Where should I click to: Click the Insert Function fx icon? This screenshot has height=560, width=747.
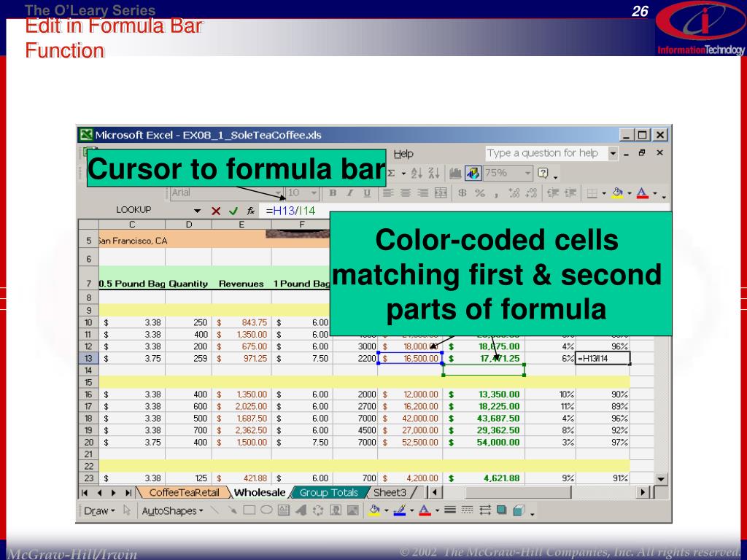(x=251, y=211)
